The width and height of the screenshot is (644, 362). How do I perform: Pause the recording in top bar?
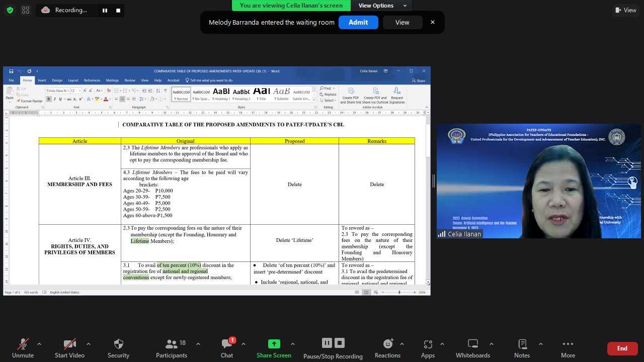click(x=105, y=10)
